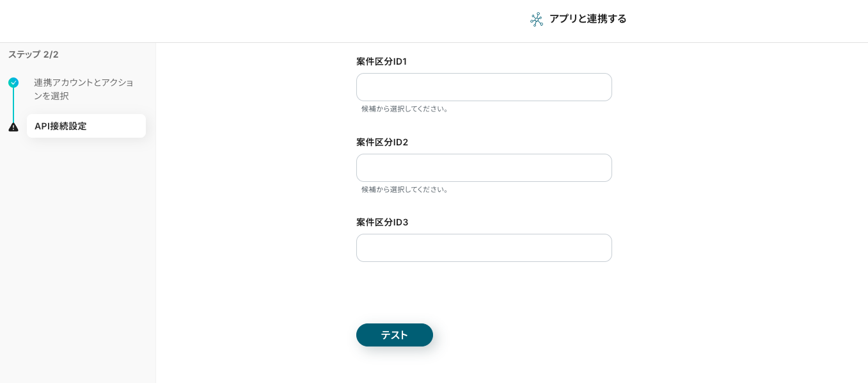This screenshot has height=383, width=868.
Task: Click the empty area below the sidebar steps
Action: tap(77, 256)
